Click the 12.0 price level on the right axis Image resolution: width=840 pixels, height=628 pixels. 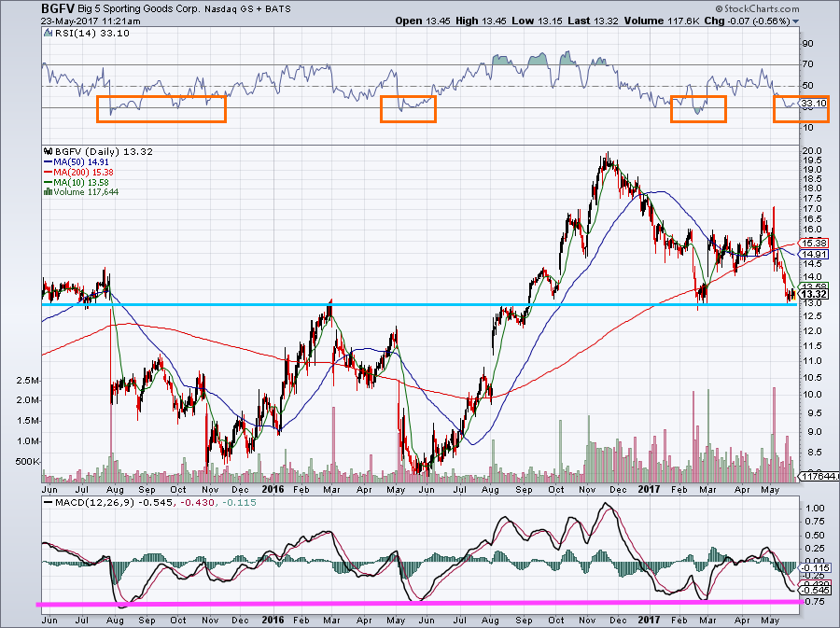(x=812, y=331)
